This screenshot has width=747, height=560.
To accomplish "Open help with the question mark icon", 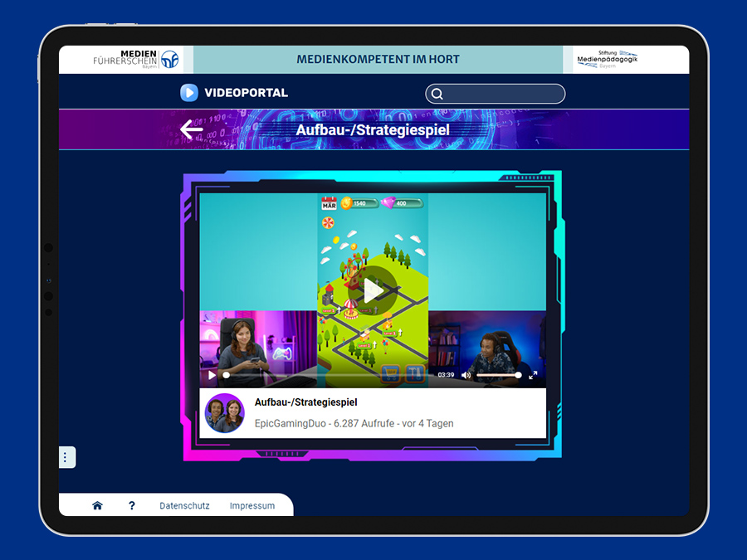I will point(132,505).
